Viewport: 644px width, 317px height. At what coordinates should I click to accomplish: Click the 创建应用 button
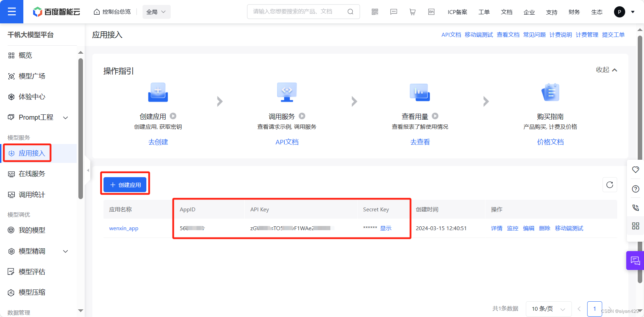pos(125,185)
